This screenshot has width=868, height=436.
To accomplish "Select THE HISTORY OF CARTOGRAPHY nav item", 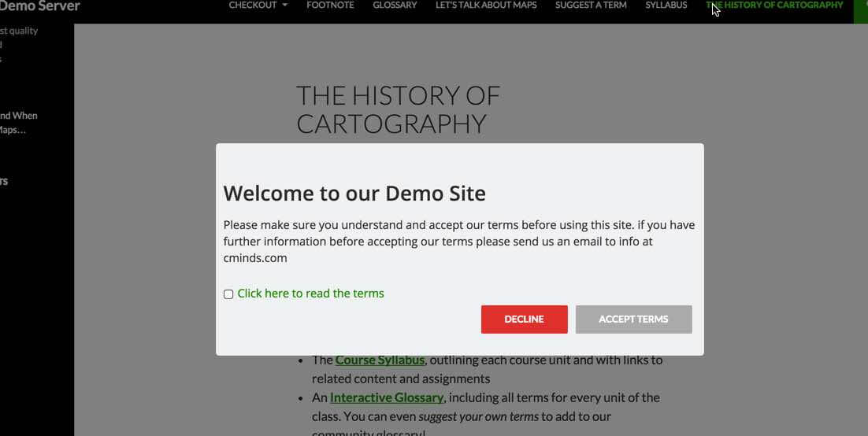I will 774,6.
